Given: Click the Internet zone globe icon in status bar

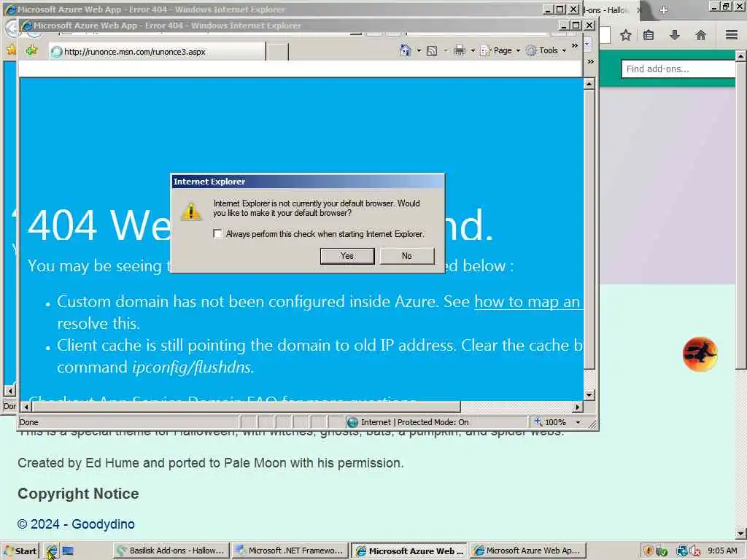Looking at the screenshot, I should click(352, 422).
